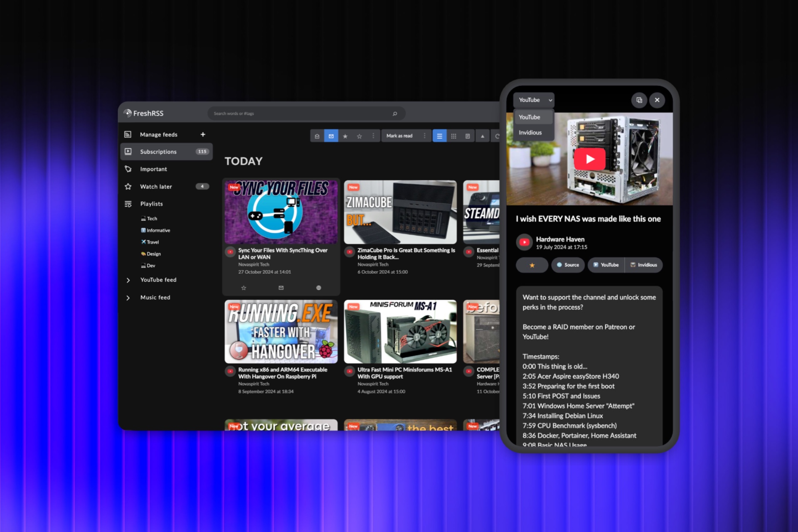Click the search words or #tags field
The height and width of the screenshot is (532, 798).
point(305,113)
